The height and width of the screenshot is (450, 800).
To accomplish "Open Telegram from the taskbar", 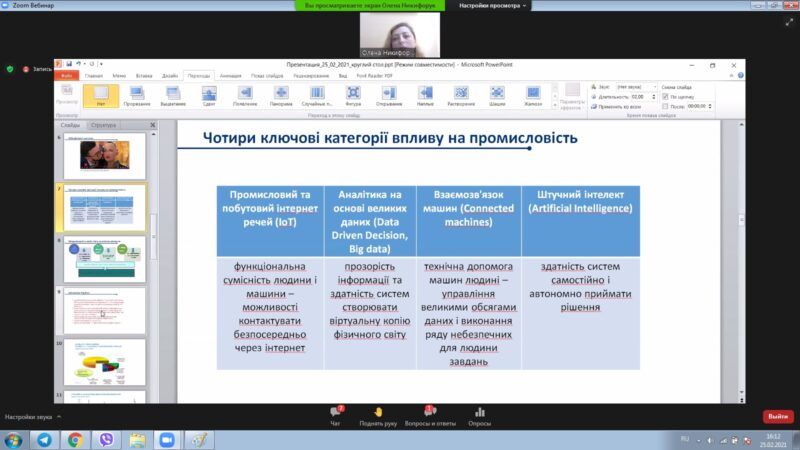I will tap(45, 439).
